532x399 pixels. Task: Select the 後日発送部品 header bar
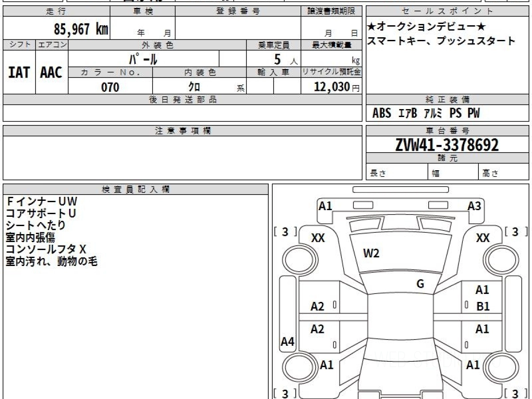coord(183,100)
